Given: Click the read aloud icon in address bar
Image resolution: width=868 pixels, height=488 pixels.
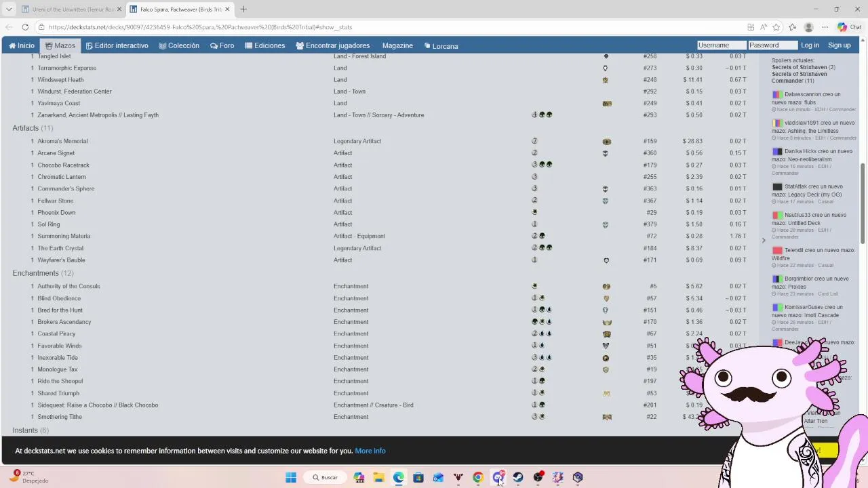Looking at the screenshot, I should (764, 27).
